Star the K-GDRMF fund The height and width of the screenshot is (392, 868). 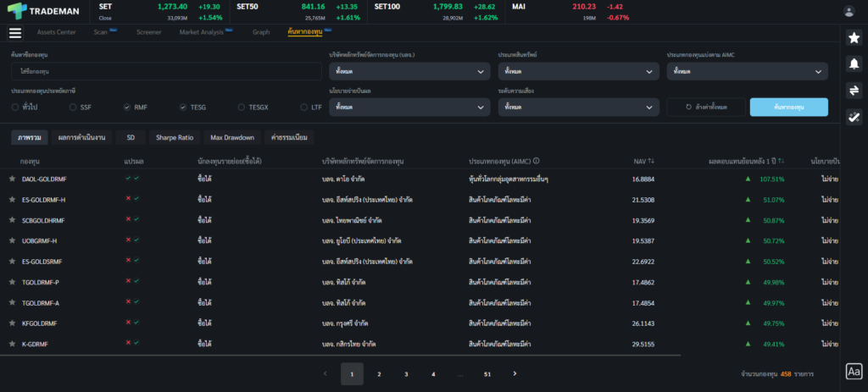12,344
